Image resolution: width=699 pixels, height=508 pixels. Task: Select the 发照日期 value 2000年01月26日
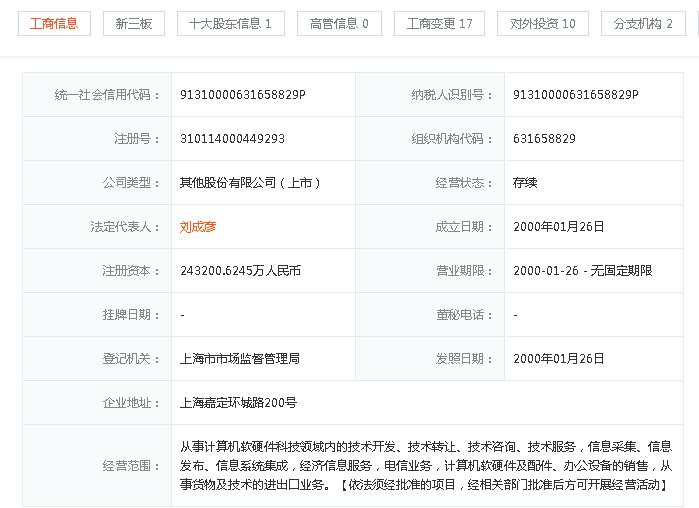pyautogui.click(x=559, y=359)
